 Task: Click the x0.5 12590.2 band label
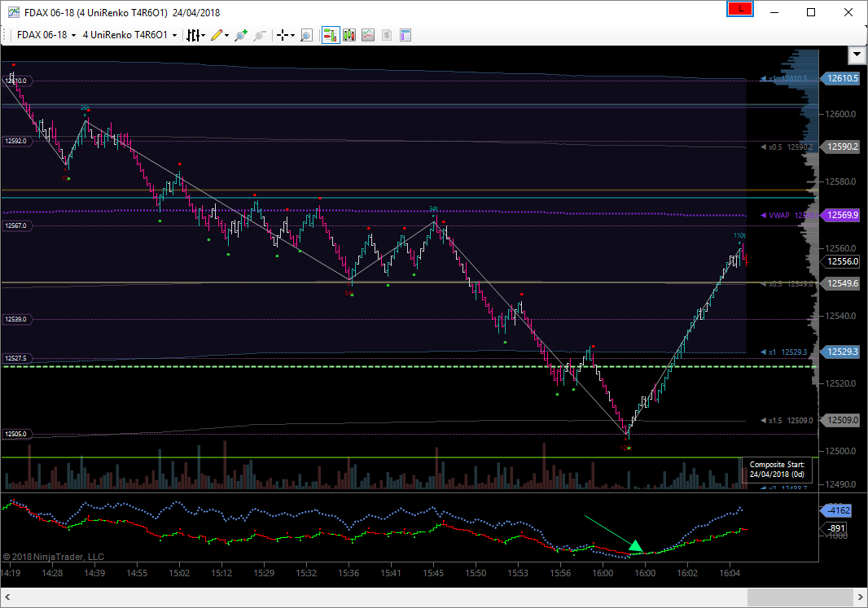click(x=787, y=147)
